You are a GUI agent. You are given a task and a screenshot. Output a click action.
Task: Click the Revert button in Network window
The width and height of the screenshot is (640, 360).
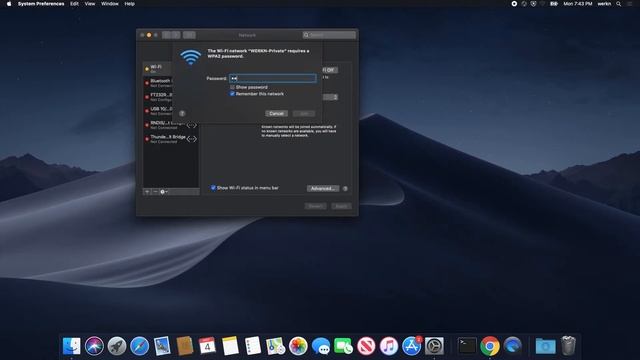[316, 206]
